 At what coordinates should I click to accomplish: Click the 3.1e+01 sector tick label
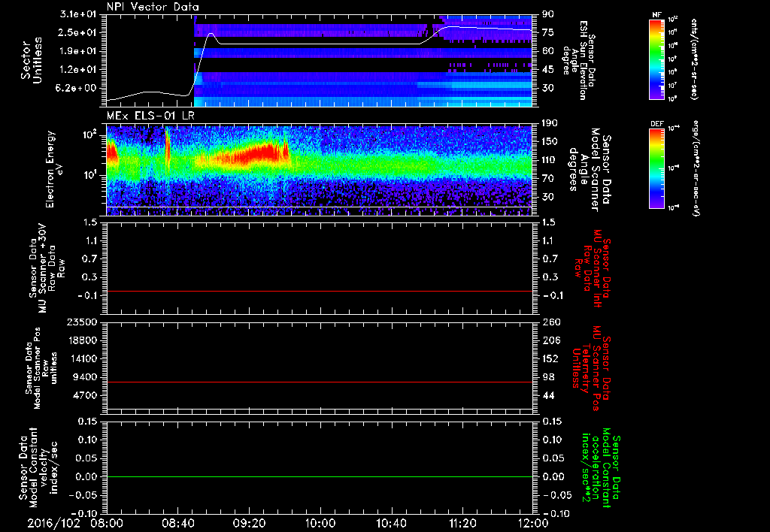click(x=77, y=14)
